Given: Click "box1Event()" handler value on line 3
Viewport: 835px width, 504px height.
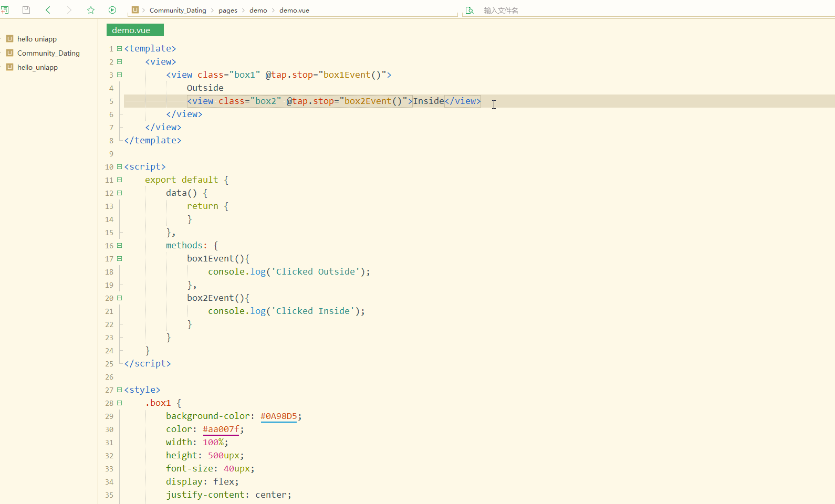Looking at the screenshot, I should click(352, 75).
